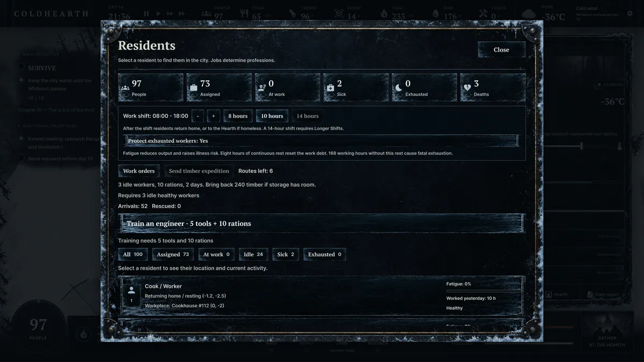Toggle Protect exhausted workers setting

[x=321, y=141]
